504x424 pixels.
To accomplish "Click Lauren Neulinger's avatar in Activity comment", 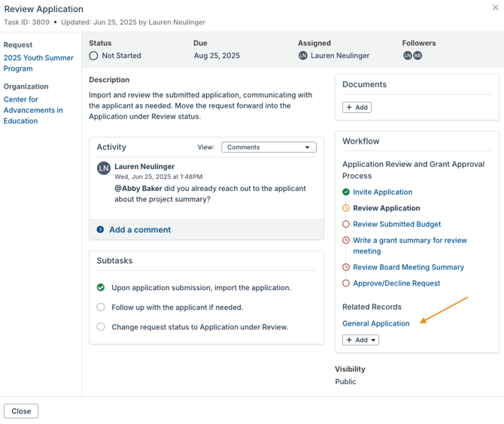I will pyautogui.click(x=104, y=168).
